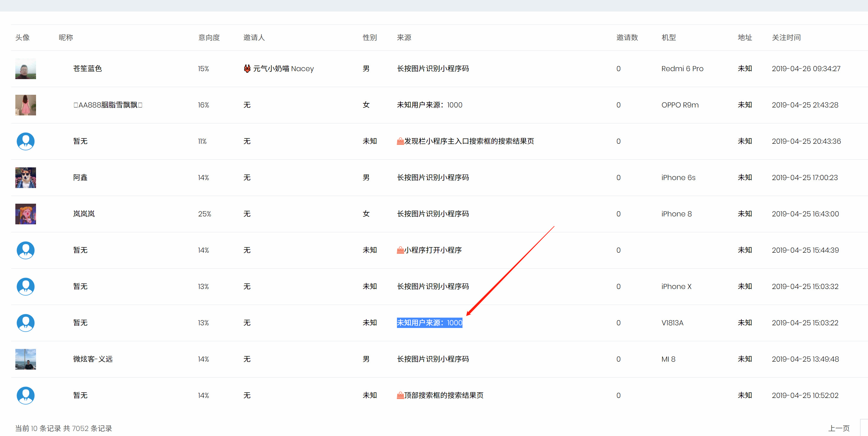Click shopping bag icon before 小程序打开小程序
868x436 pixels.
click(400, 250)
